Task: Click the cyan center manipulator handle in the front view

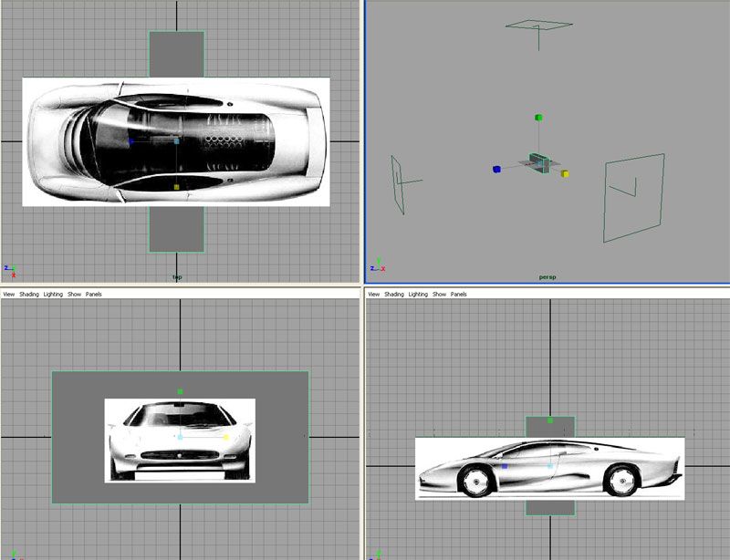Action: (x=180, y=437)
